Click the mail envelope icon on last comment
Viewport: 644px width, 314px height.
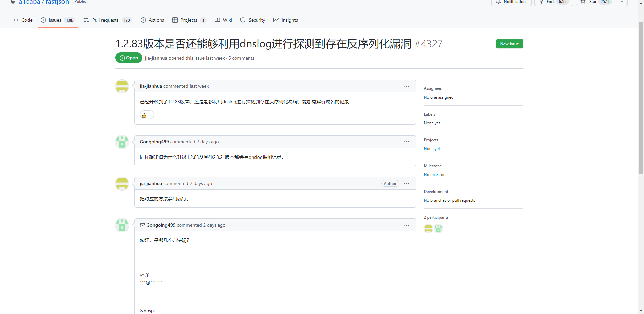click(143, 225)
